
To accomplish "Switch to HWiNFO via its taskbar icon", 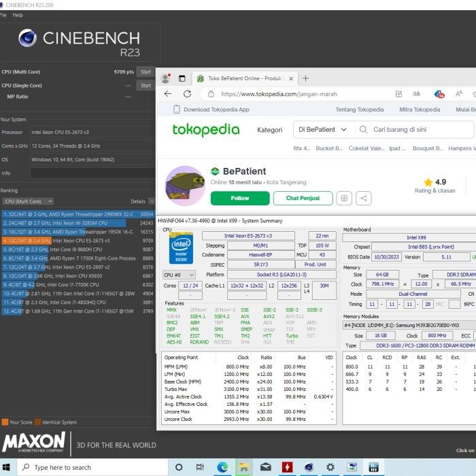I will tap(374, 467).
